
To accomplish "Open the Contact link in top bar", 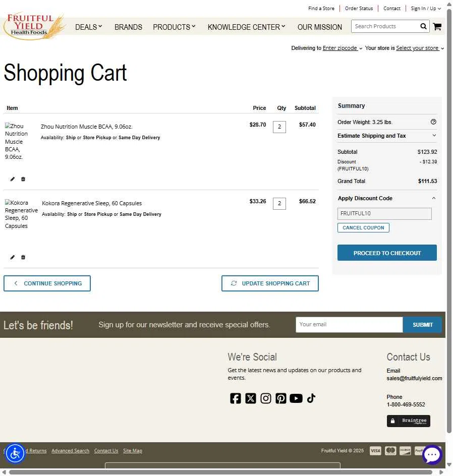I will click(391, 9).
